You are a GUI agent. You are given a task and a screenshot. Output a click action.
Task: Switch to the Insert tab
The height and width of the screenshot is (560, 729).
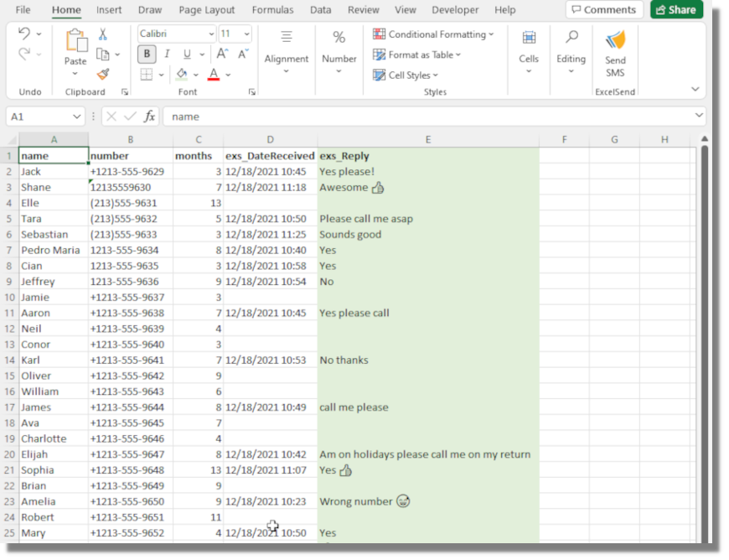tap(109, 10)
